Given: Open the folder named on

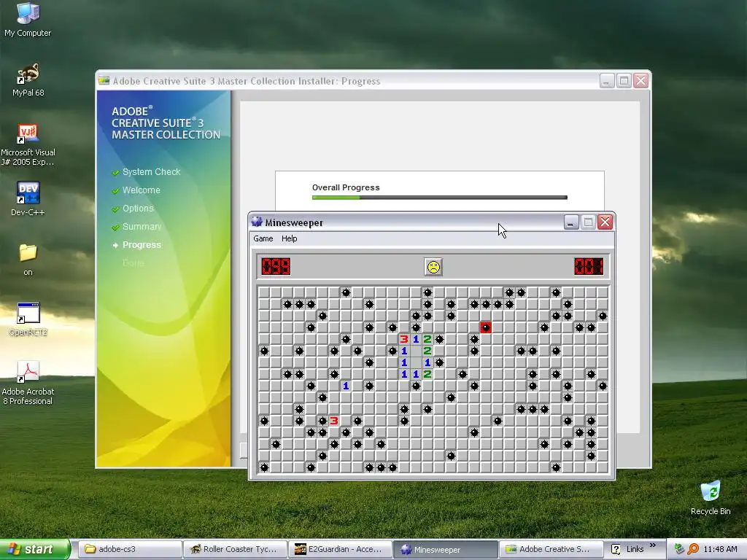Looking at the screenshot, I should [28, 260].
